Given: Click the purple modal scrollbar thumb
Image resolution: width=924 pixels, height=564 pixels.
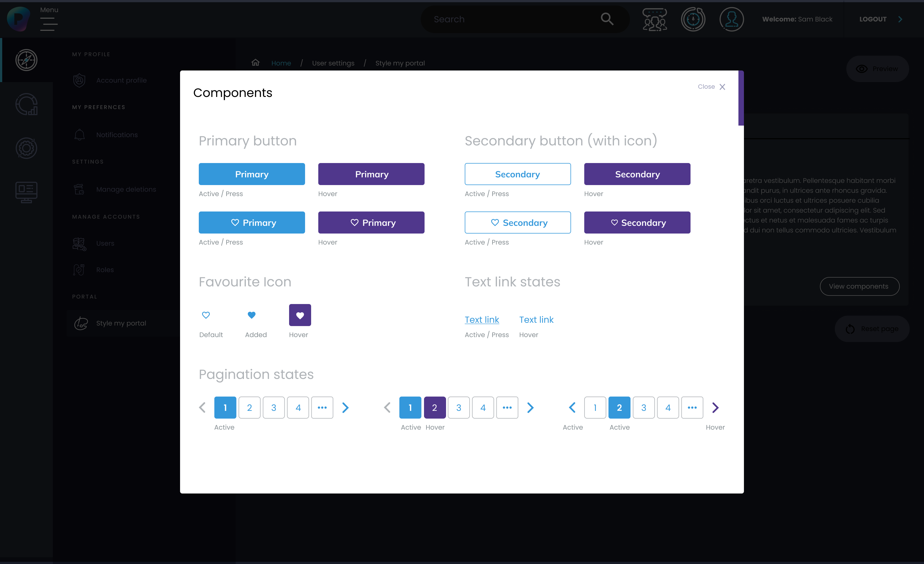Looking at the screenshot, I should (x=741, y=98).
